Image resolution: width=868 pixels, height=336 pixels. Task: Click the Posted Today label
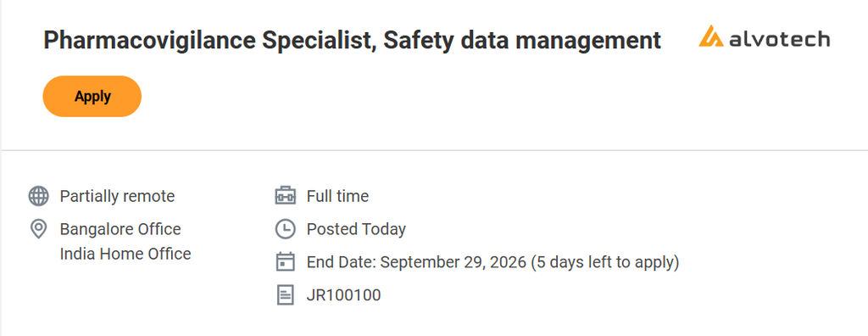356,229
